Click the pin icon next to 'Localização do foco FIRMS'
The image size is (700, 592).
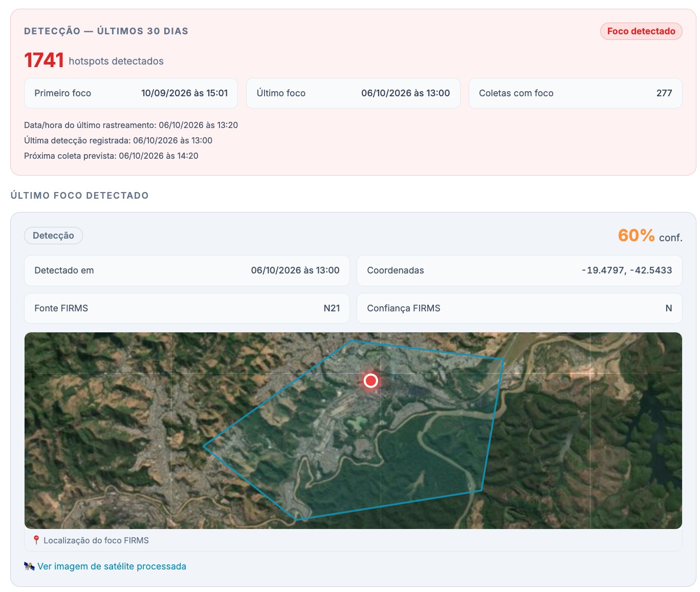36,540
